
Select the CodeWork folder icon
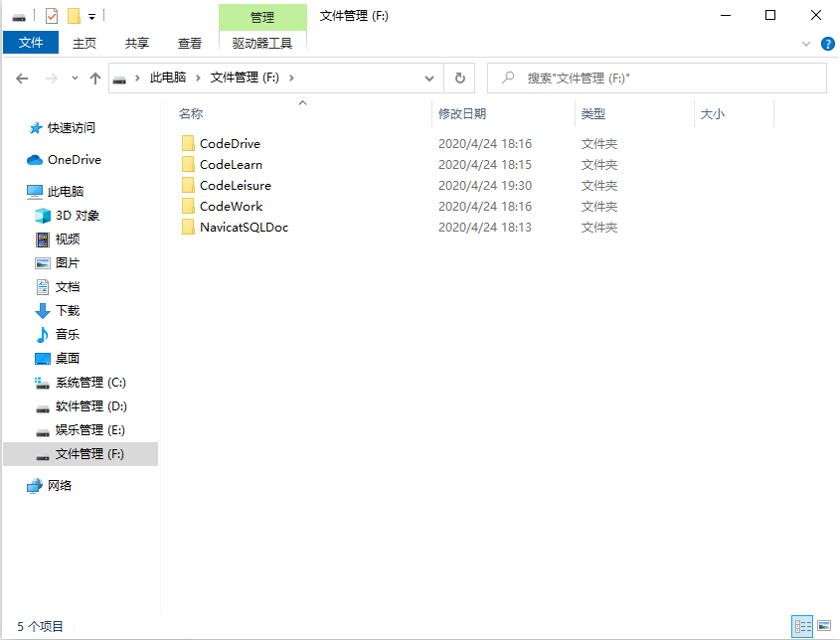(x=188, y=206)
